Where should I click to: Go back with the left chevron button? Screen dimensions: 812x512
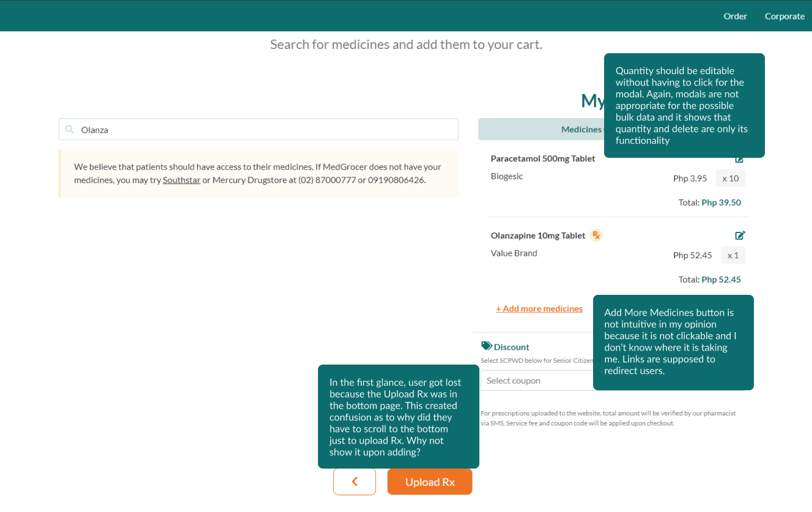[355, 481]
